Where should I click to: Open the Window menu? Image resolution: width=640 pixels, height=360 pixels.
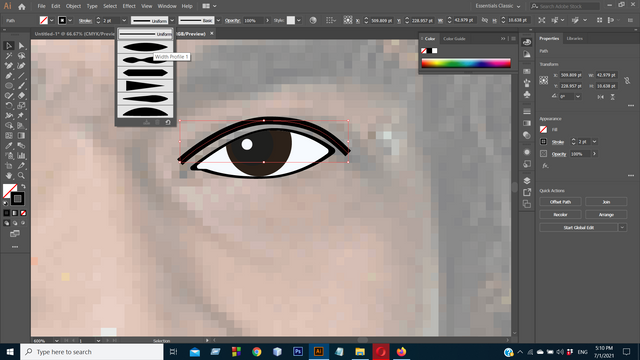(167, 6)
